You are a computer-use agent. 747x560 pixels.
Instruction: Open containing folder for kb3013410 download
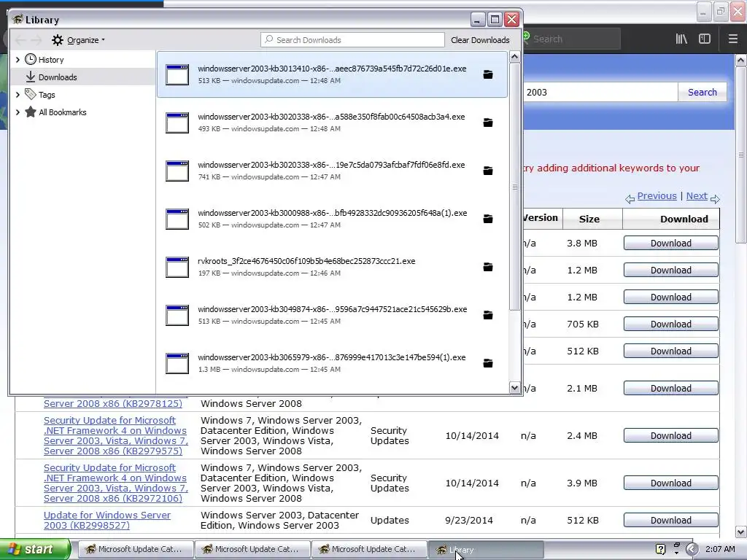pyautogui.click(x=488, y=75)
